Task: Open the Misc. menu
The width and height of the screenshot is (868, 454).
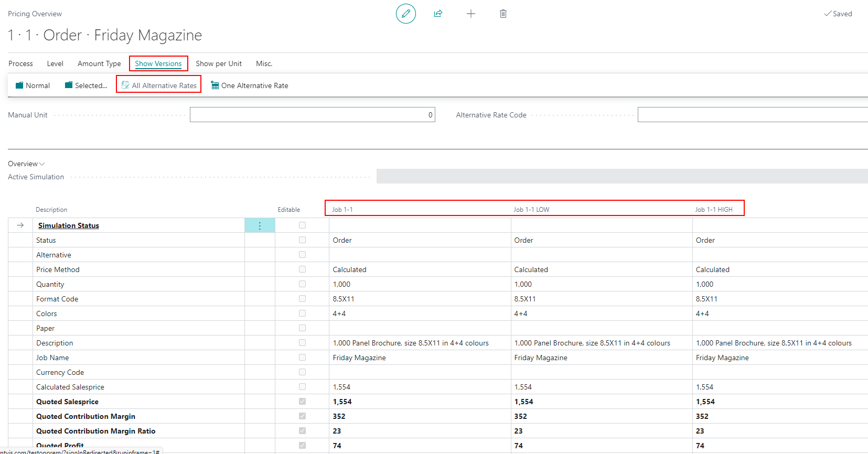Action: [x=264, y=63]
